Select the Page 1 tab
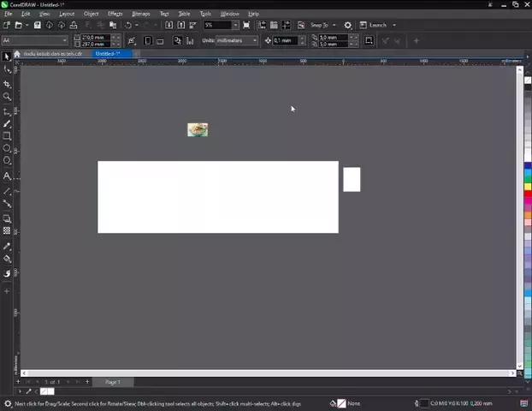 point(113,382)
